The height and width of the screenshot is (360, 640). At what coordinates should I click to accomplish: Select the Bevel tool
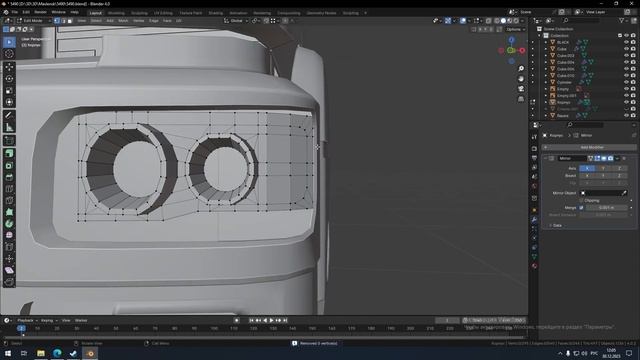9,177
